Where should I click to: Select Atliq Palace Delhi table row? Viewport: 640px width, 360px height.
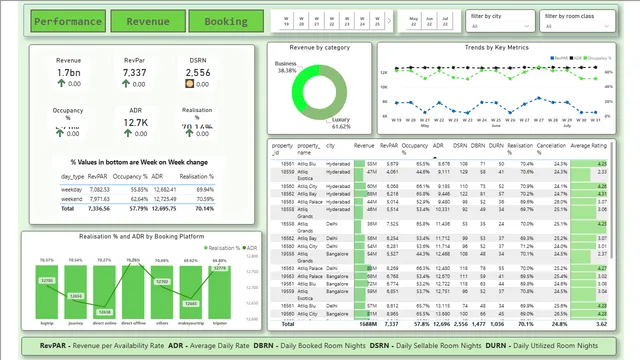(x=439, y=268)
